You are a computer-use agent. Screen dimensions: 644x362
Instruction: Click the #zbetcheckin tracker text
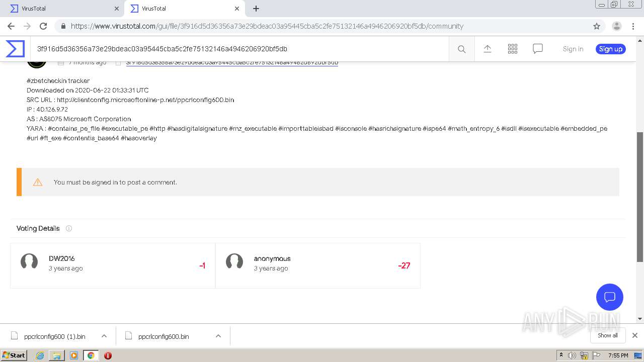[x=58, y=80]
